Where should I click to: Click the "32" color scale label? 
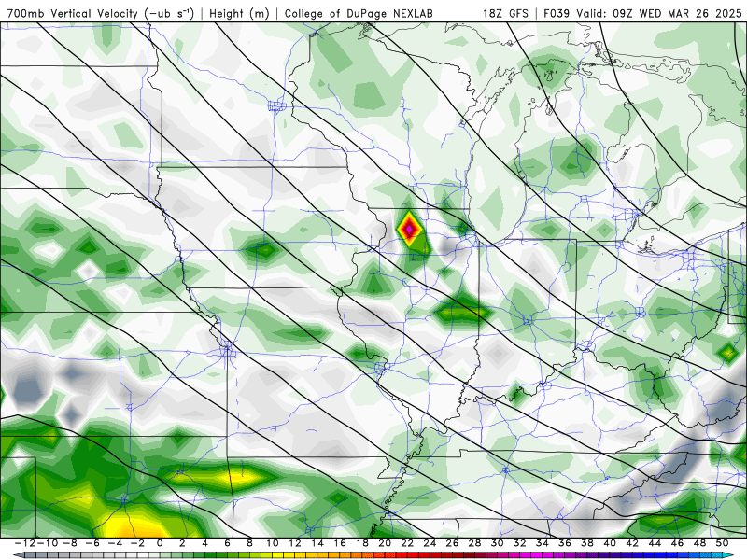coord(520,543)
